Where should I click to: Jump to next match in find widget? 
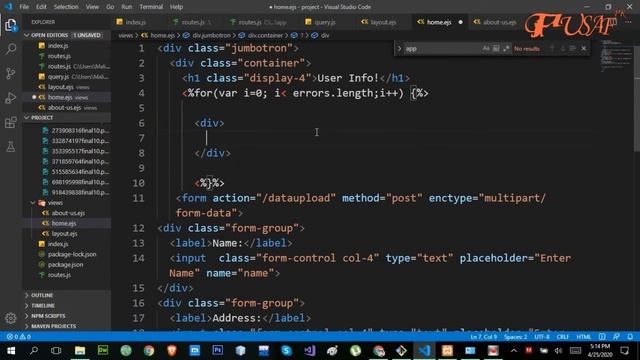562,49
